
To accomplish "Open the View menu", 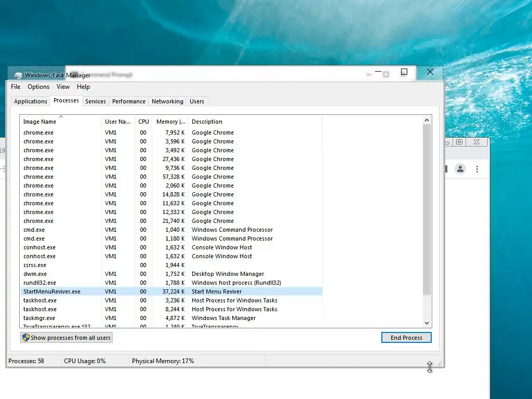I will [x=63, y=87].
